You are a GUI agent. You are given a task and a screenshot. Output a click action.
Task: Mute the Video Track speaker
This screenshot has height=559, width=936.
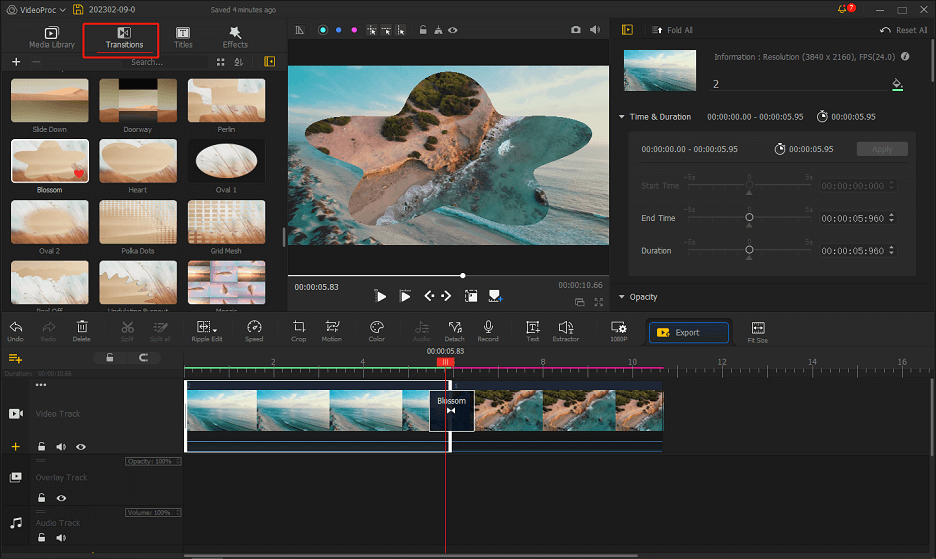[x=61, y=447]
